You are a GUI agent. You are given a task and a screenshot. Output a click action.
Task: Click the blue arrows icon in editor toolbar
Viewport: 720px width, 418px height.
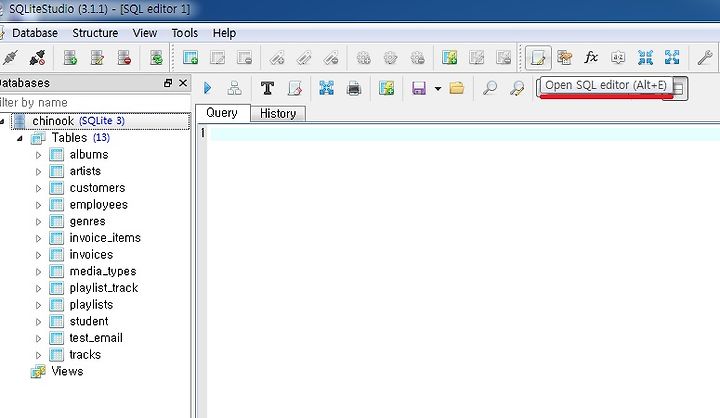pos(326,88)
